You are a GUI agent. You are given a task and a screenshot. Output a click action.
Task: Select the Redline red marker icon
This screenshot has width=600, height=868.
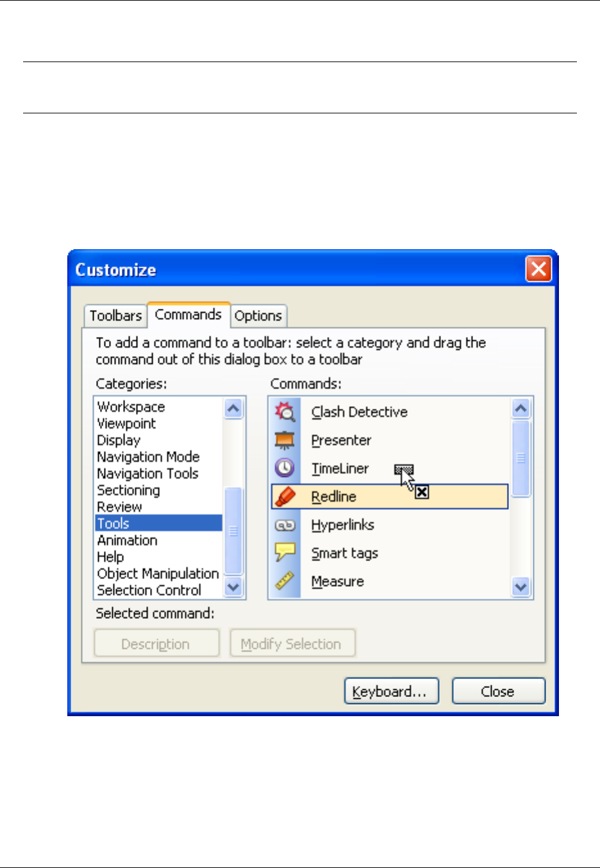point(285,496)
